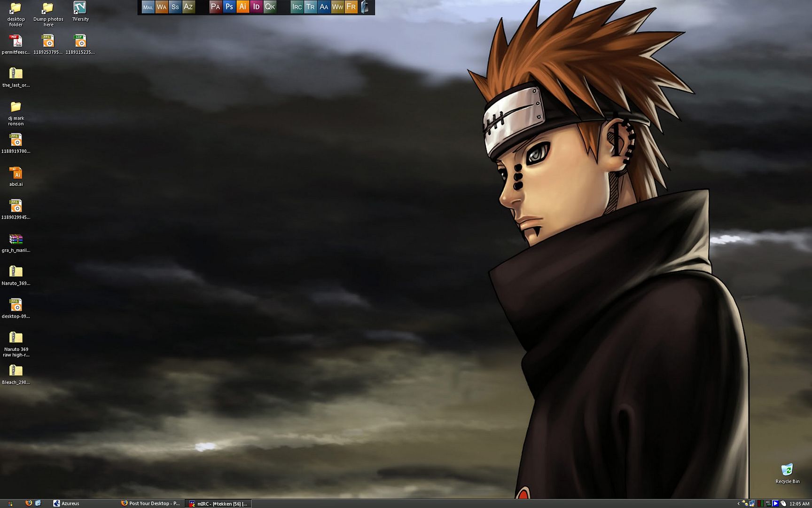This screenshot has height=508, width=812.
Task: Switch to 'Post Your Desktop' Firefox window
Action: tap(151, 503)
